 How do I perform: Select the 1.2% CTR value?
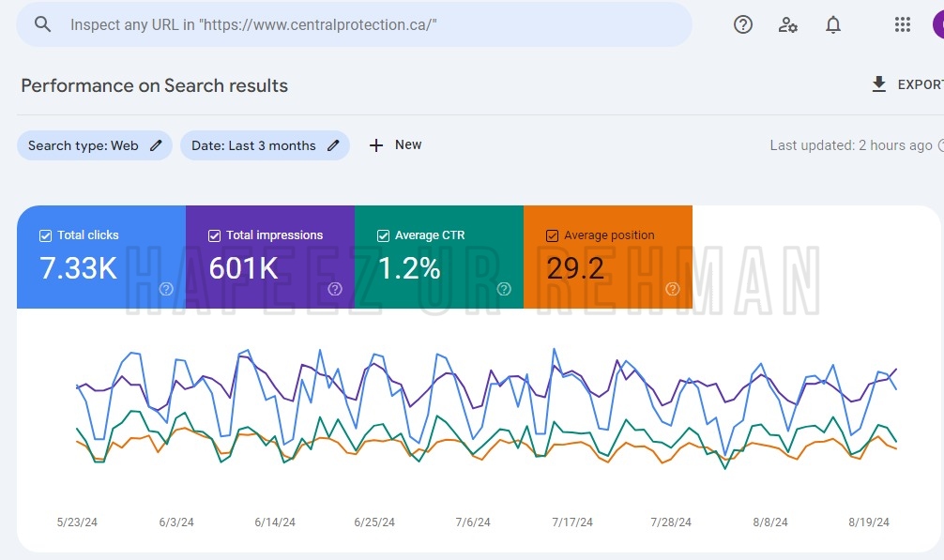pos(409,268)
